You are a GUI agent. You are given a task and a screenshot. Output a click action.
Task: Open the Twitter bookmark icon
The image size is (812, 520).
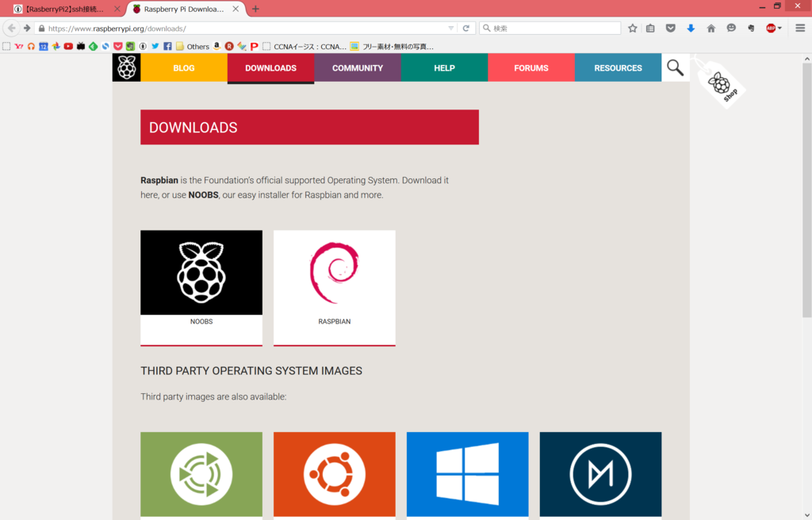click(x=155, y=46)
